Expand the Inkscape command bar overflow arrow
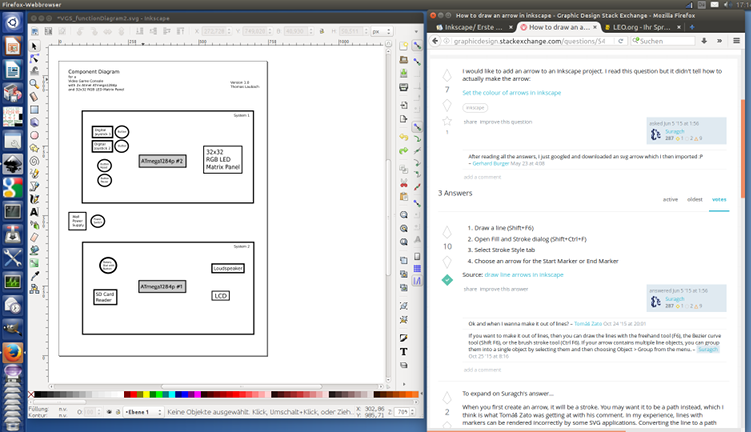The height and width of the screenshot is (432, 751). click(x=404, y=384)
